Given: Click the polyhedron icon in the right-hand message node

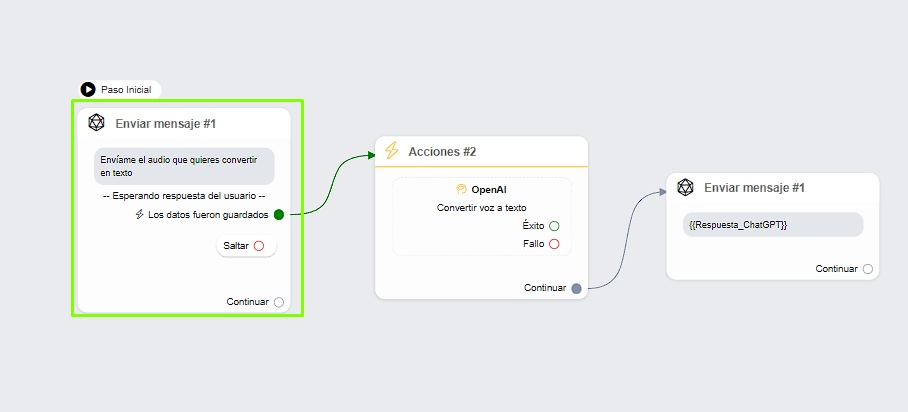Looking at the screenshot, I should coord(685,187).
